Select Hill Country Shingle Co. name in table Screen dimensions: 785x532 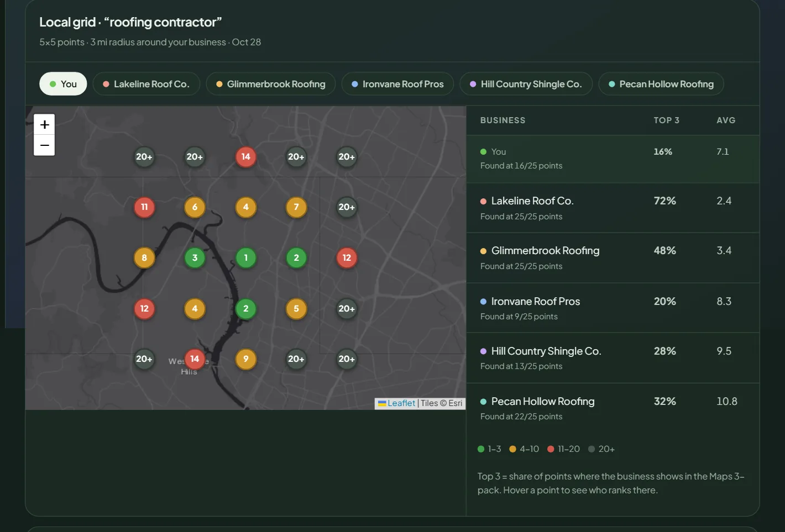(546, 351)
